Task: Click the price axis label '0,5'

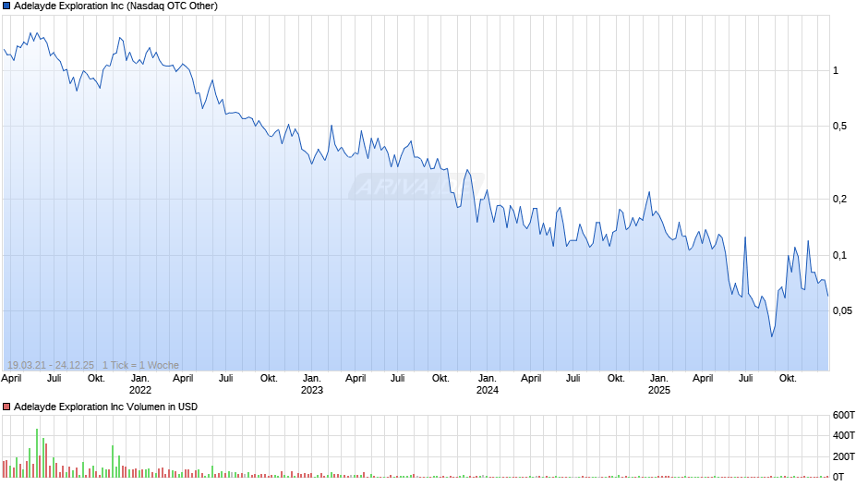Action: [839, 127]
